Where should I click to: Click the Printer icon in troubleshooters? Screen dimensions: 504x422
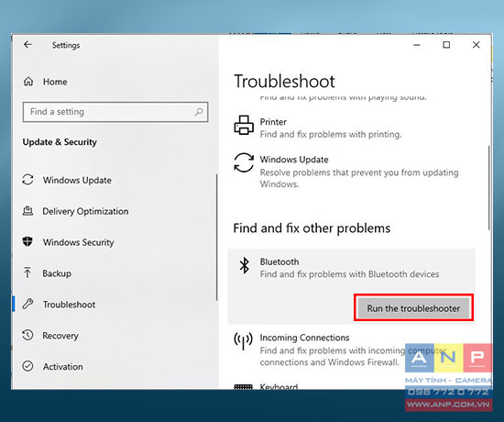pyautogui.click(x=244, y=125)
